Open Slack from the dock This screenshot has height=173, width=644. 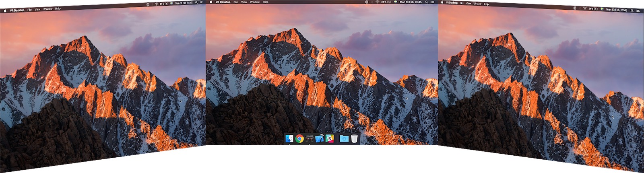point(330,139)
